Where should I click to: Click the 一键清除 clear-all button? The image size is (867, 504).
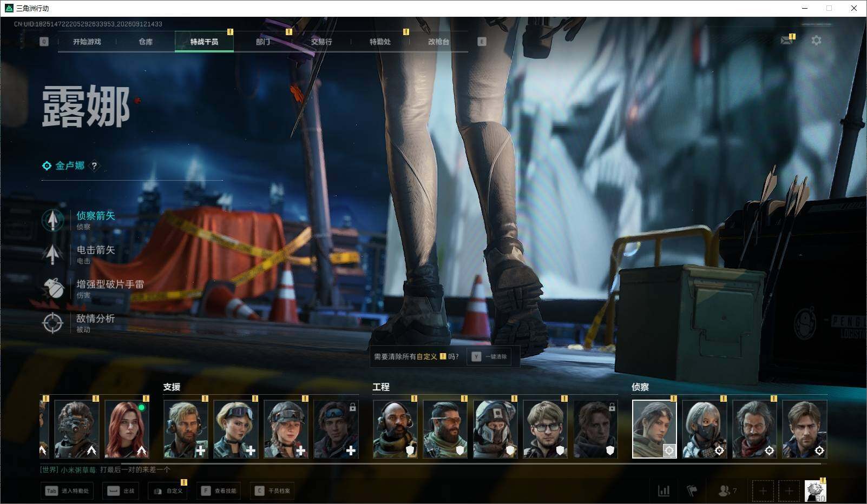point(489,357)
